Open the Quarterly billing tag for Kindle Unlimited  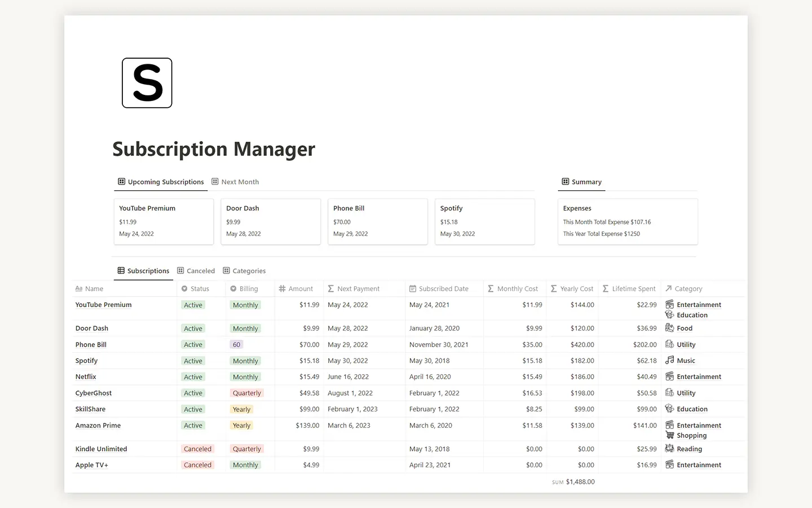pyautogui.click(x=247, y=449)
